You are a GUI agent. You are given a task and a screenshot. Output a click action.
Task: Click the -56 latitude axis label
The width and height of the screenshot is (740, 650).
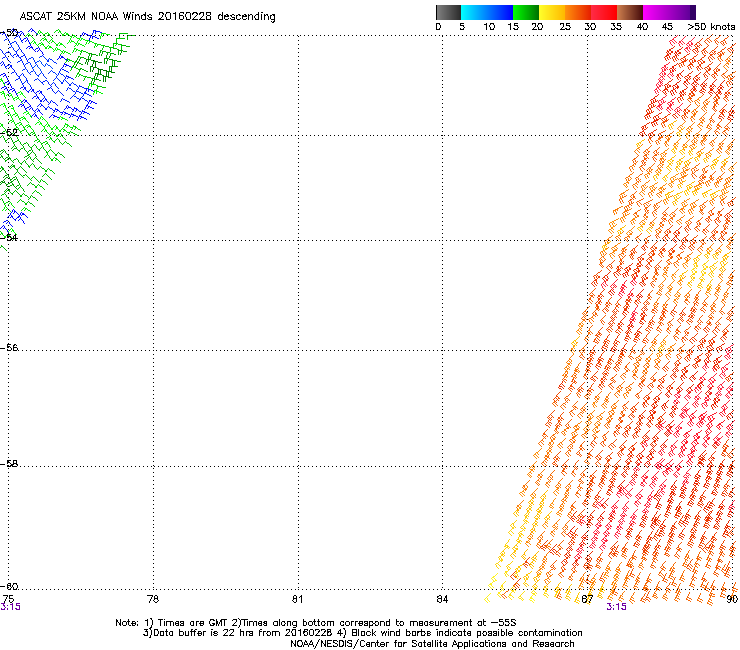pyautogui.click(x=9, y=348)
